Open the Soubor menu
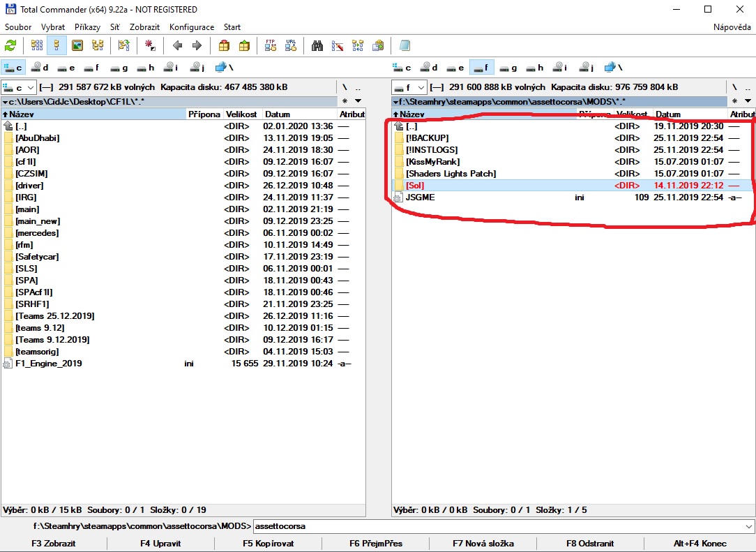Viewport: 756px width, 552px height. click(18, 27)
